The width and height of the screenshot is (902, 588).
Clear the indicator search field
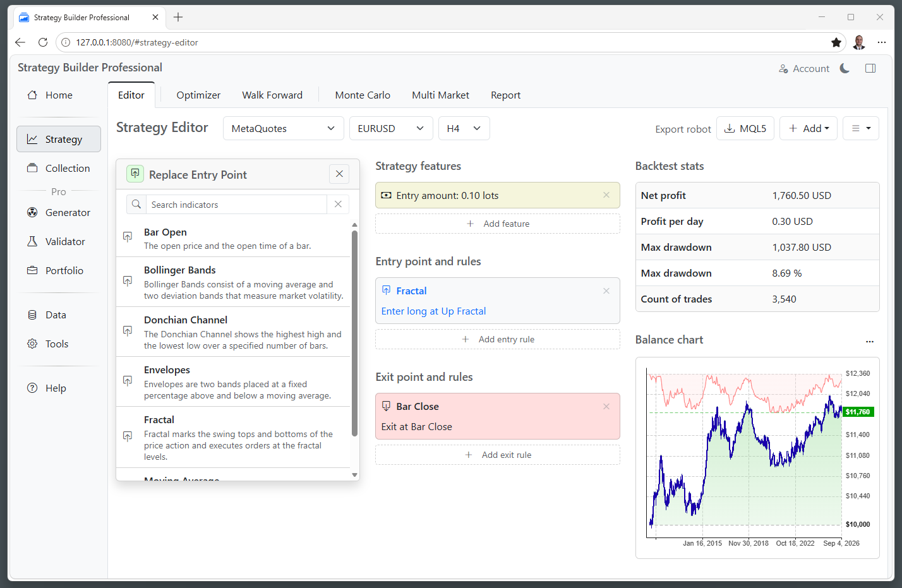coord(338,204)
